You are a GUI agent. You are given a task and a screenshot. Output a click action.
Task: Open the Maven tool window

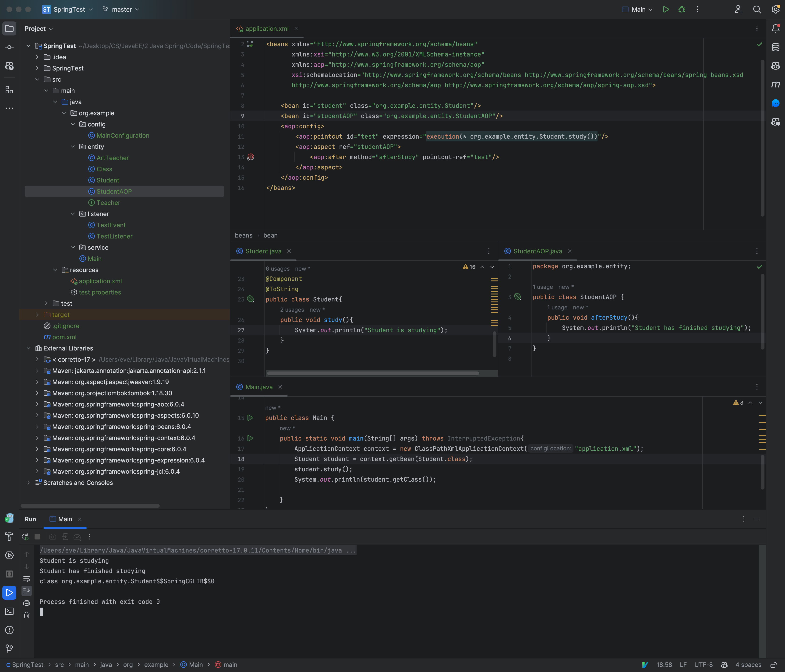coord(775,84)
